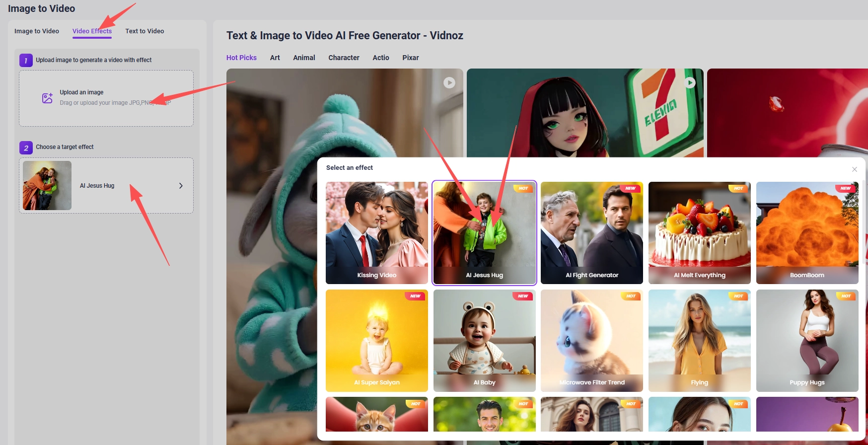
Task: Click the upload image icon
Action: coord(47,98)
